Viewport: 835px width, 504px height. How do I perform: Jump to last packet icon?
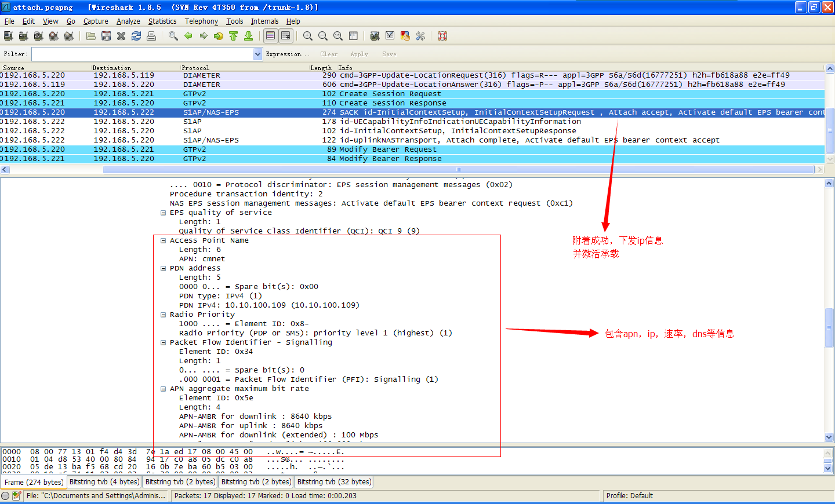[x=249, y=36]
